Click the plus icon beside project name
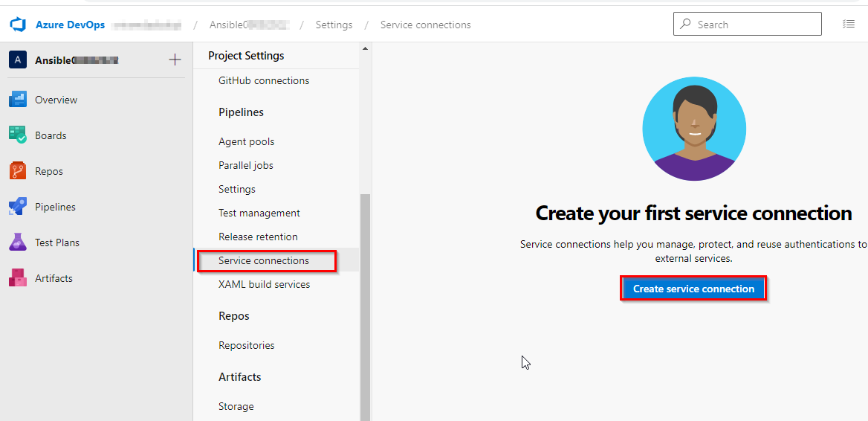The image size is (868, 421). click(175, 60)
